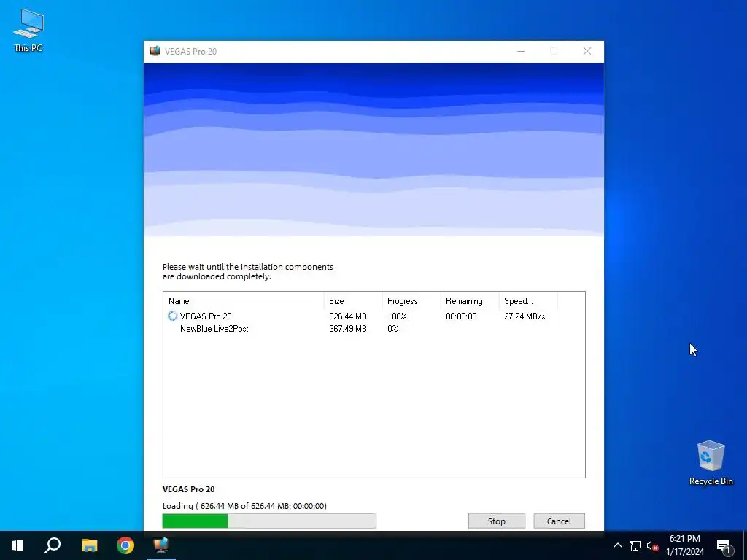
Task: Sort list by Size column header
Action: click(x=353, y=301)
